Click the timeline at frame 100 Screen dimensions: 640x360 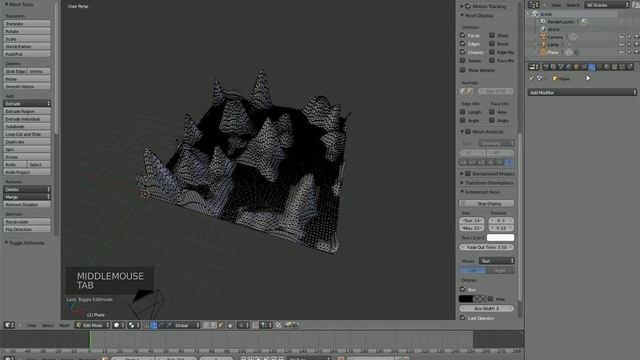242,340
